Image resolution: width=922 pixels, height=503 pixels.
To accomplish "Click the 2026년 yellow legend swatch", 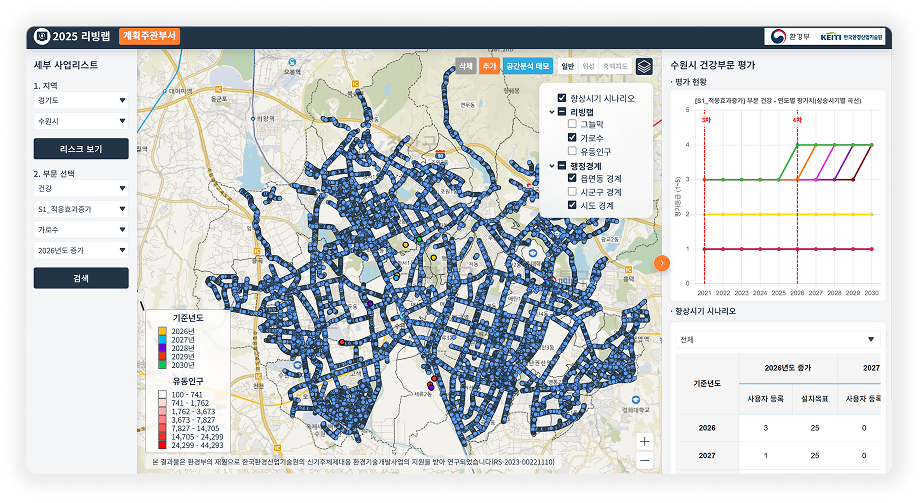I will pyautogui.click(x=162, y=331).
